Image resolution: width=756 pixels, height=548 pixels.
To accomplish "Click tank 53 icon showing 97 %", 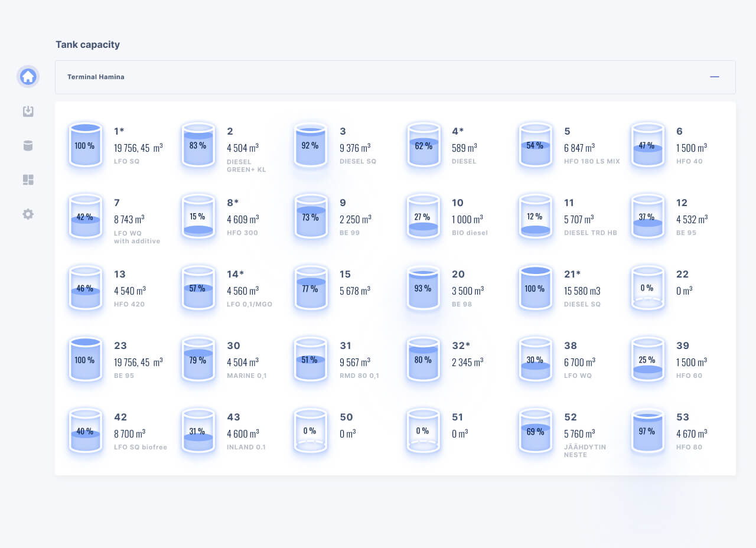I will click(x=647, y=431).
